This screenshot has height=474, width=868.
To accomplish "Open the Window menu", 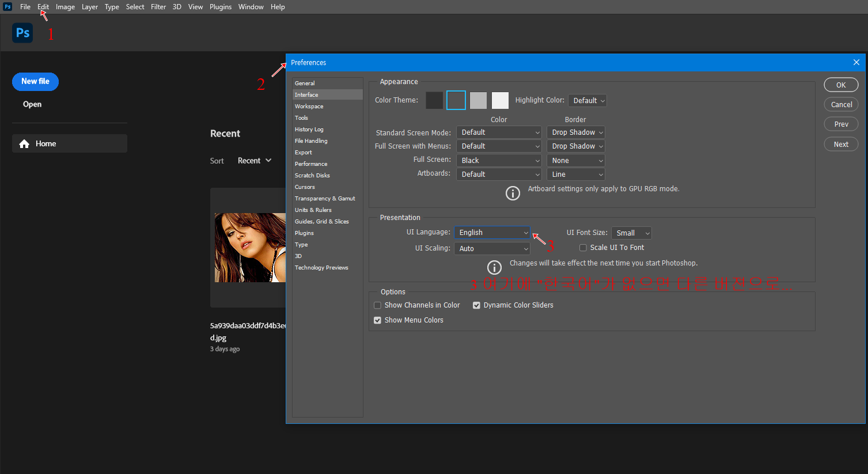I will coord(251,7).
